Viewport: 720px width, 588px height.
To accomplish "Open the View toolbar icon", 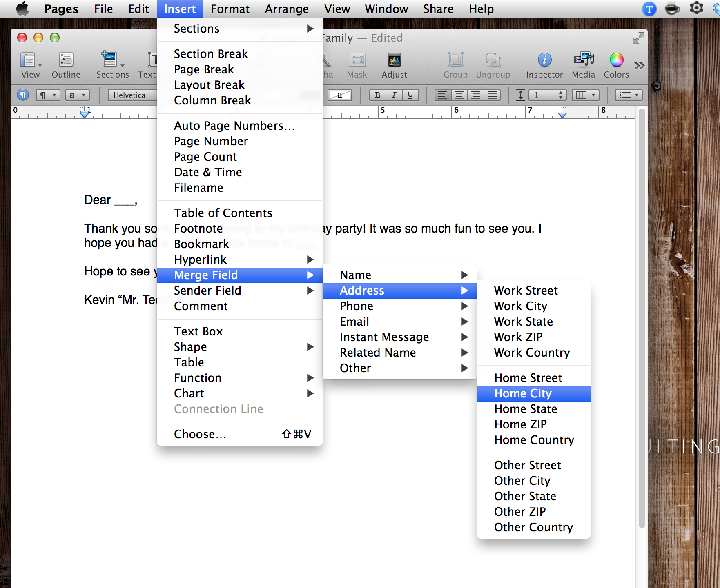I will [31, 65].
